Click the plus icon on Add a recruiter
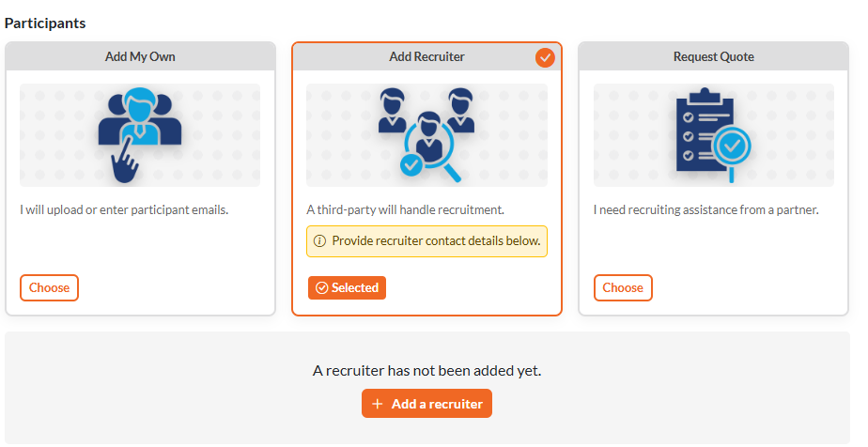 click(378, 404)
